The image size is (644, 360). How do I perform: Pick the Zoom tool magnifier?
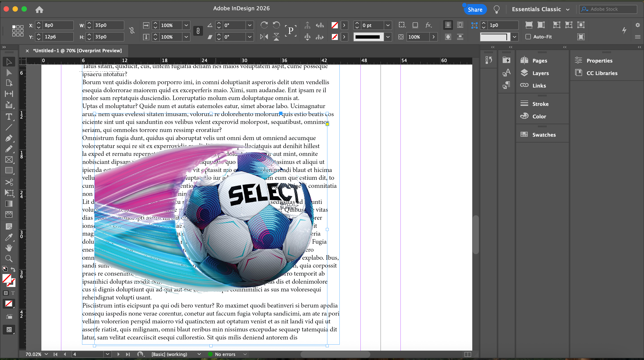pos(9,258)
